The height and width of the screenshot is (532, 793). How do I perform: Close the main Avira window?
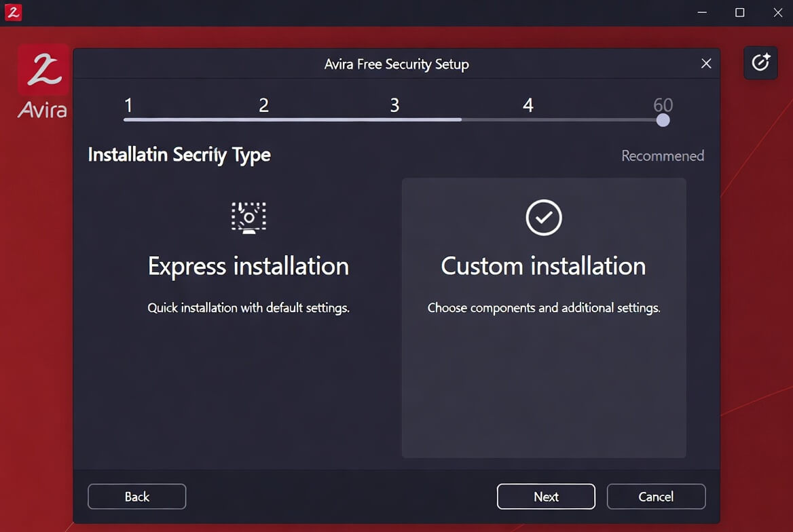pos(778,12)
